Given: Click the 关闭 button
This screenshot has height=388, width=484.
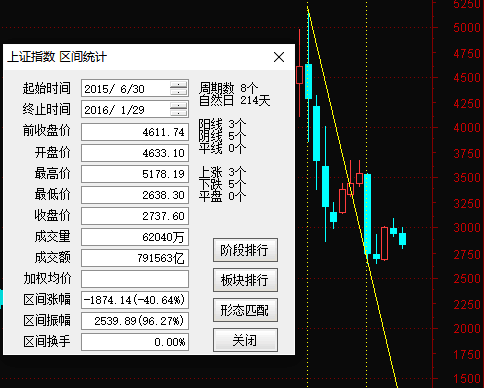Looking at the screenshot, I should pos(245,340).
